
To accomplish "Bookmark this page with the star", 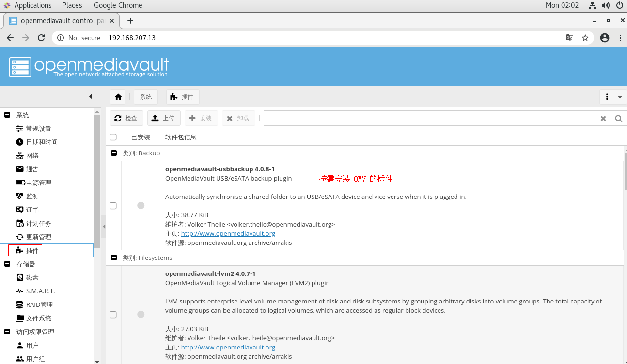I will click(x=585, y=38).
